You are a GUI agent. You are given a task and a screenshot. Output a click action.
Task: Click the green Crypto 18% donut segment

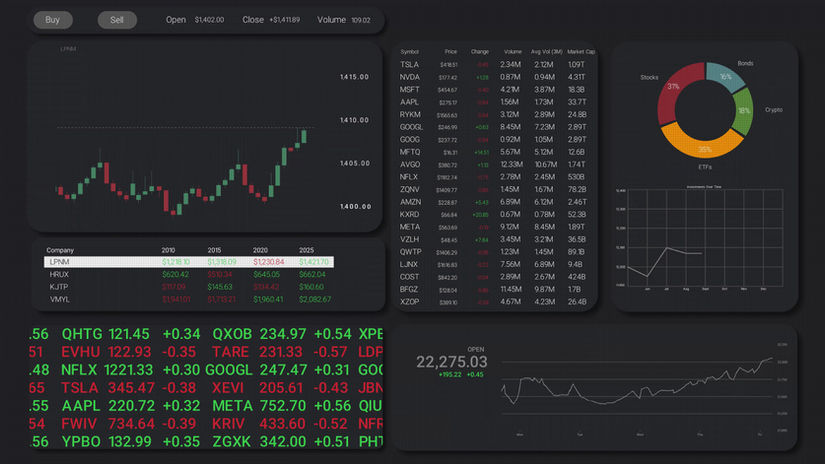[x=743, y=111]
